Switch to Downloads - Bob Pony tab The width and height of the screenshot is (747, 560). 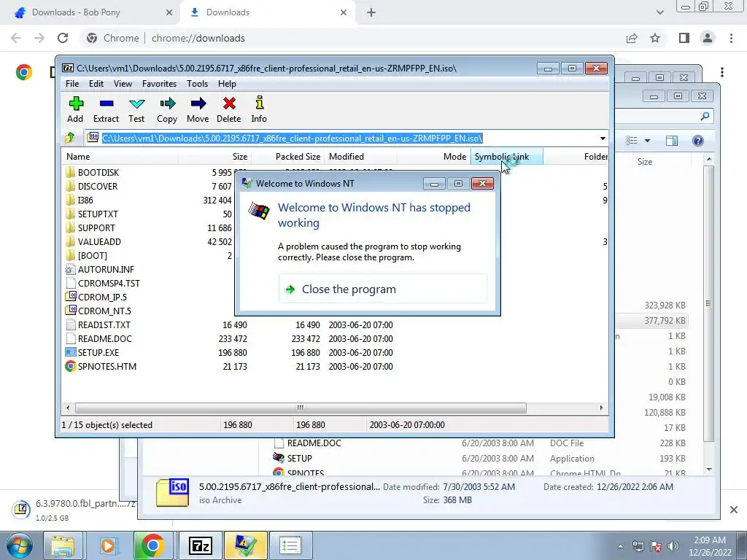coord(76,12)
